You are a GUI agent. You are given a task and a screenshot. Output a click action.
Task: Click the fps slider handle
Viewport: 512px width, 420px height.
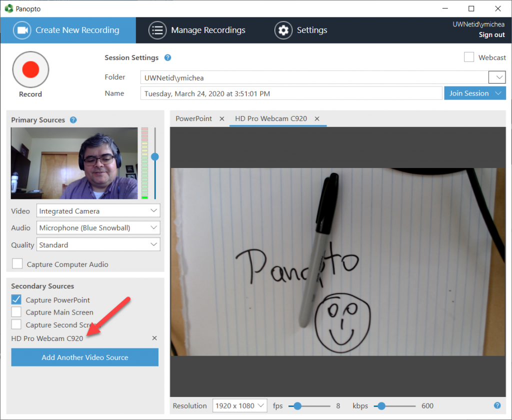coord(297,406)
